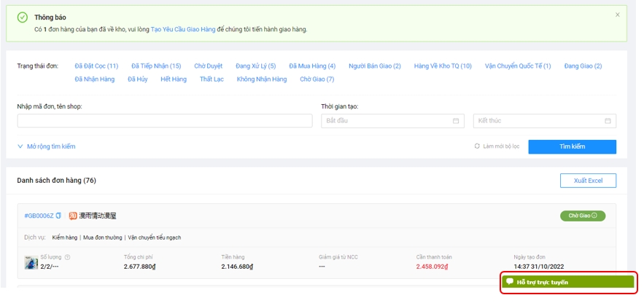
Task: Click the calendar icon in Bắt đầu field
Action: coord(456,121)
